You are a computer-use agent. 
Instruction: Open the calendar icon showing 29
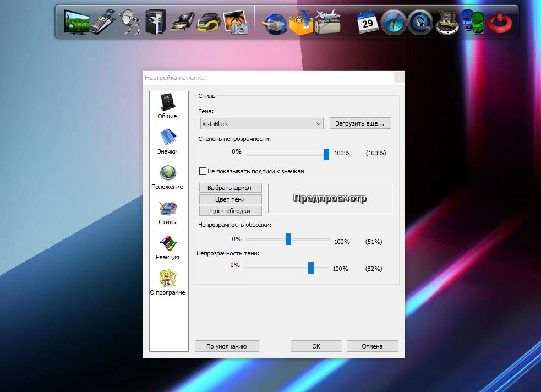pos(367,22)
